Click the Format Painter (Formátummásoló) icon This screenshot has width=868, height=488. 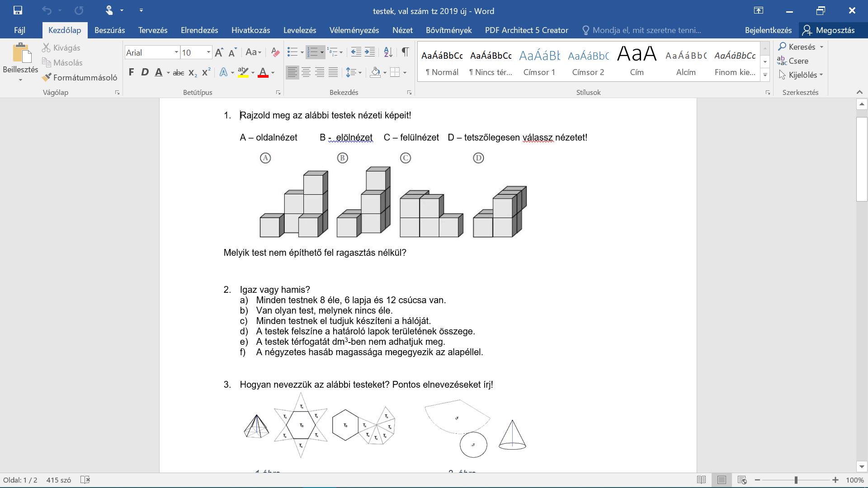click(47, 77)
